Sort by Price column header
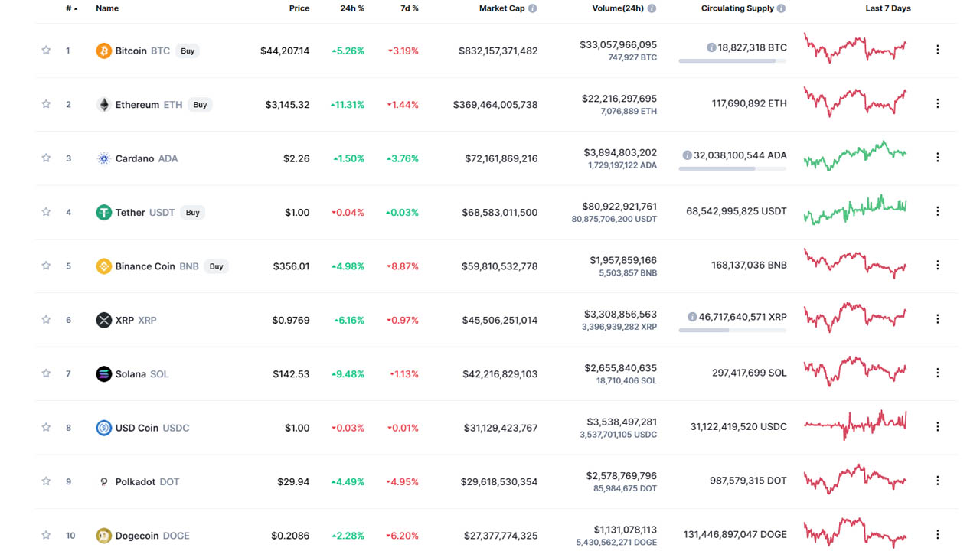 click(x=299, y=8)
